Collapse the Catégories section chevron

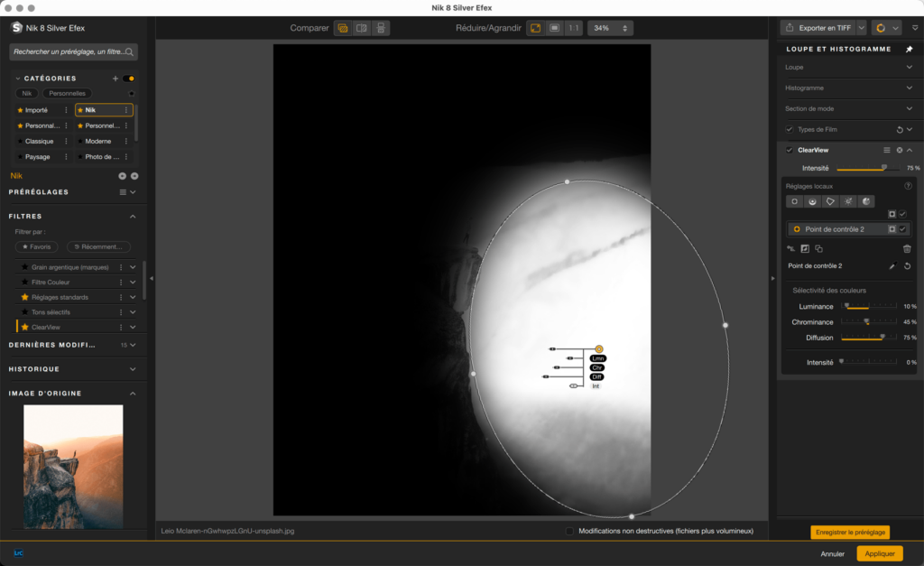tap(18, 79)
